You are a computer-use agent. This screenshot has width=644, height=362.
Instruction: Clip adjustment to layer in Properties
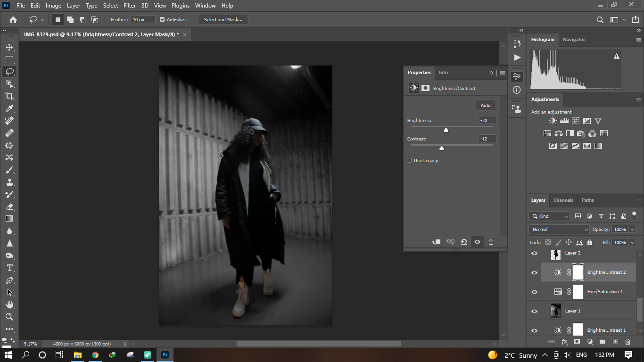point(436,242)
